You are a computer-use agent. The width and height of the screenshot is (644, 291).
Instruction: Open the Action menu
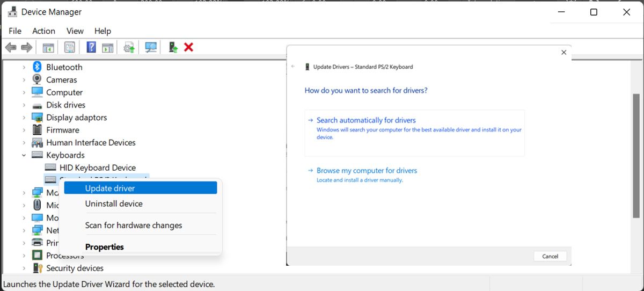[43, 31]
